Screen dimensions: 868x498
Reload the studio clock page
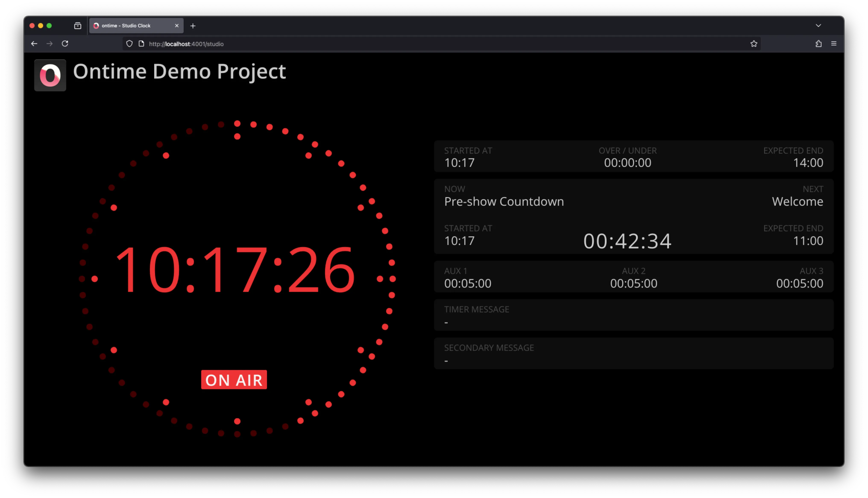tap(65, 44)
